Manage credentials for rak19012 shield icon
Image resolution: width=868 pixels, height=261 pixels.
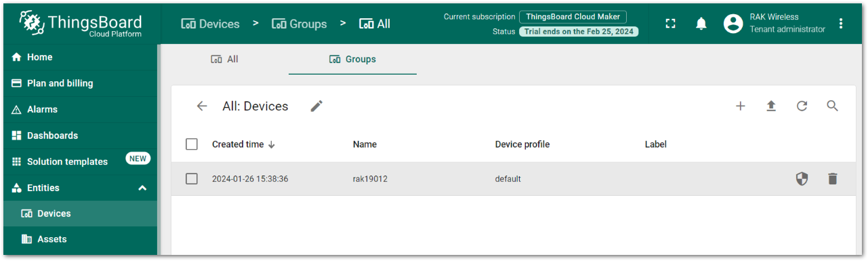pos(802,179)
